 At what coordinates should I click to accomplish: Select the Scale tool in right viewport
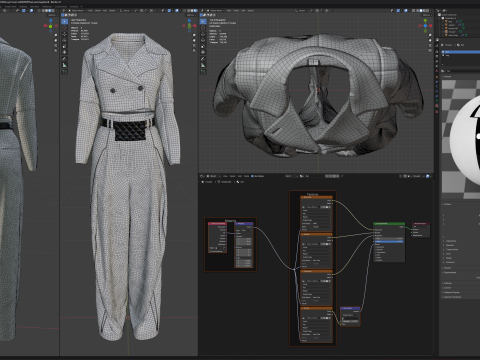tap(203, 46)
